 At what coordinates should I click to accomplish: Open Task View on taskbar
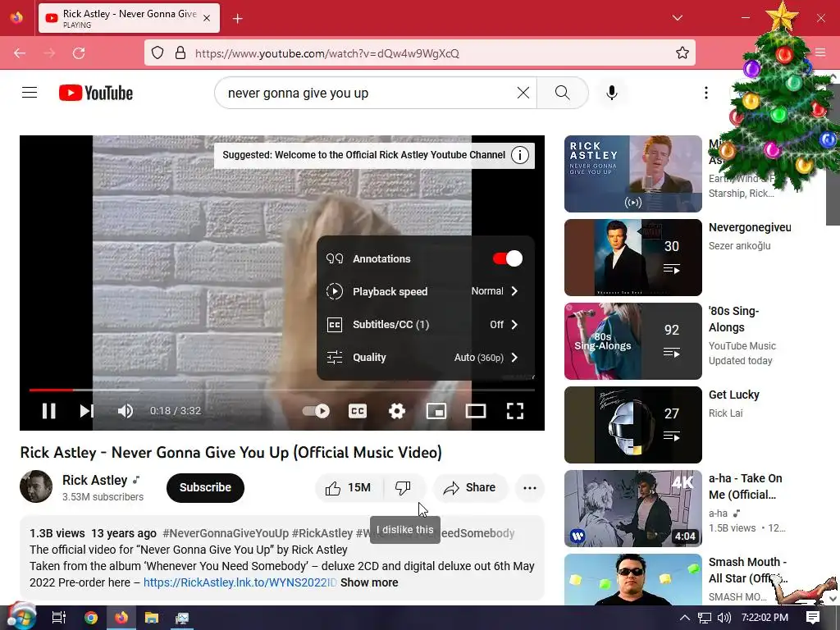(58, 618)
